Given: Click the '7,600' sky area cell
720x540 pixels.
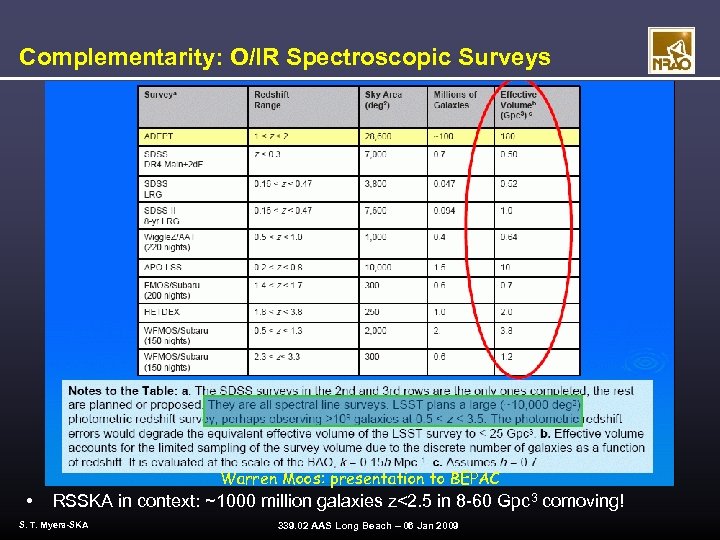Looking at the screenshot, I should pyautogui.click(x=393, y=215).
